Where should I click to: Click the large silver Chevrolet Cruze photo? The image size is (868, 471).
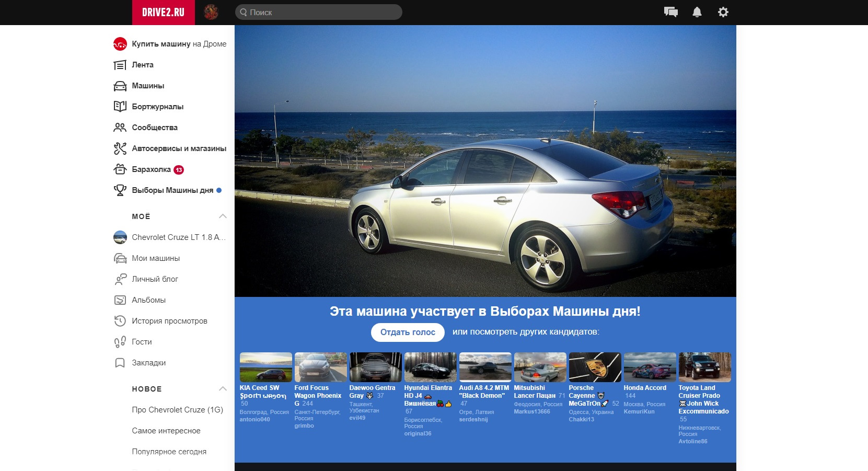[485, 161]
